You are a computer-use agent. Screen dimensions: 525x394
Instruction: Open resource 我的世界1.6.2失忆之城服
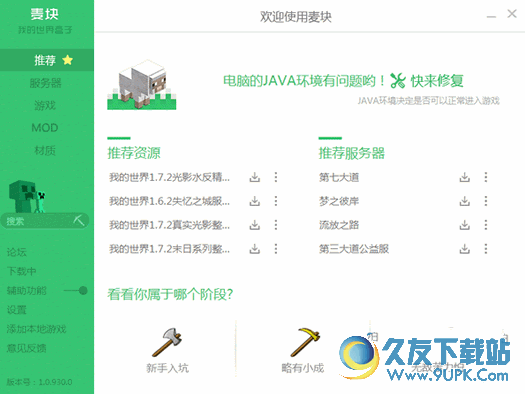(x=169, y=201)
